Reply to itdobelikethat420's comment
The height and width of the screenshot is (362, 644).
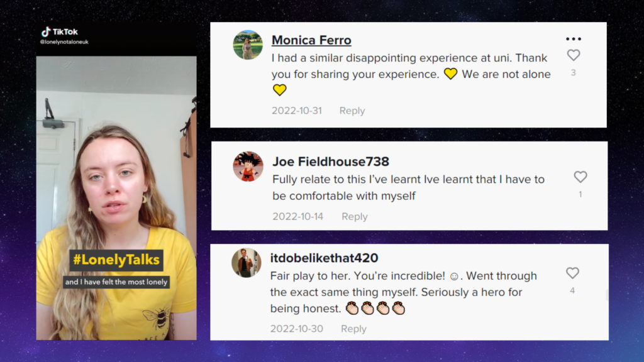pyautogui.click(x=353, y=329)
